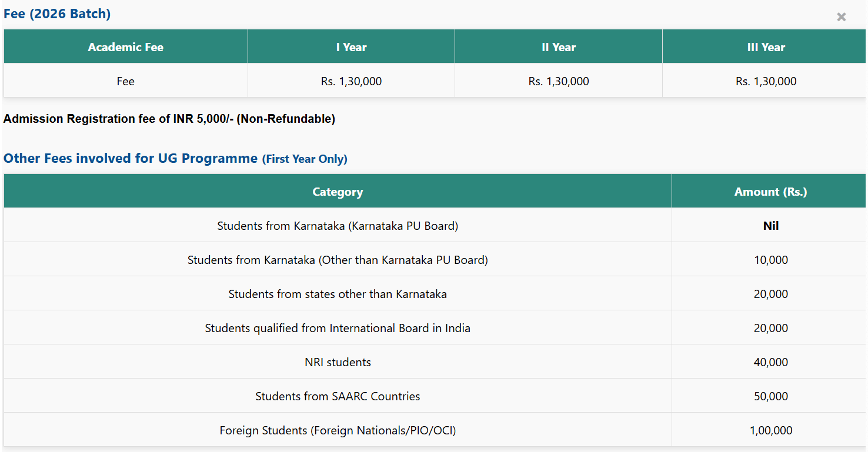868x452 pixels.
Task: Click the 1,00,000 amount cell
Action: coord(770,430)
